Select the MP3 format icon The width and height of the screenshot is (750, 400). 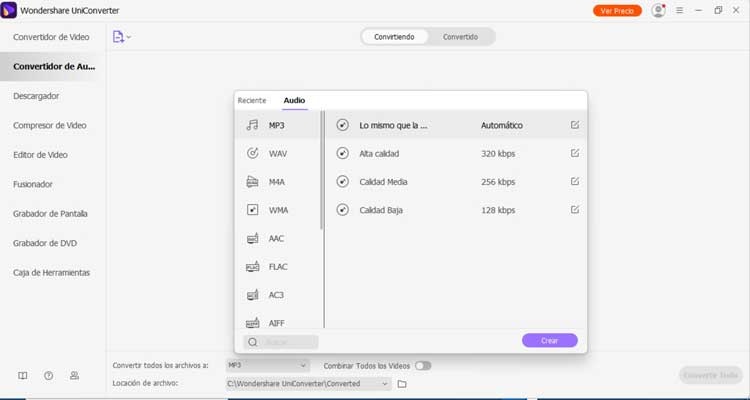point(252,125)
